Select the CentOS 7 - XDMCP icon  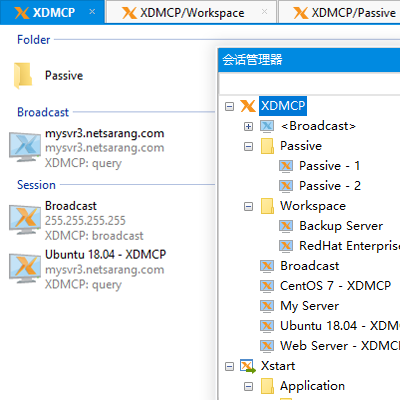coord(267,286)
